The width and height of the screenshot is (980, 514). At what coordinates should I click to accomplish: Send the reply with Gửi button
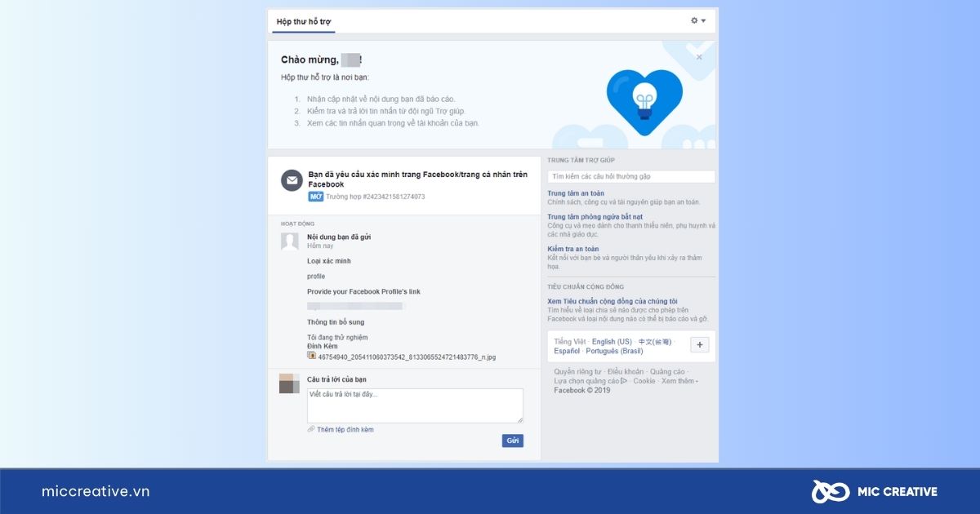pos(513,441)
